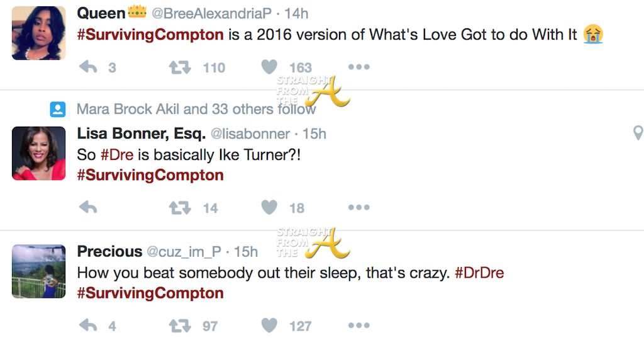Open Precious's profile picture

(x=39, y=271)
